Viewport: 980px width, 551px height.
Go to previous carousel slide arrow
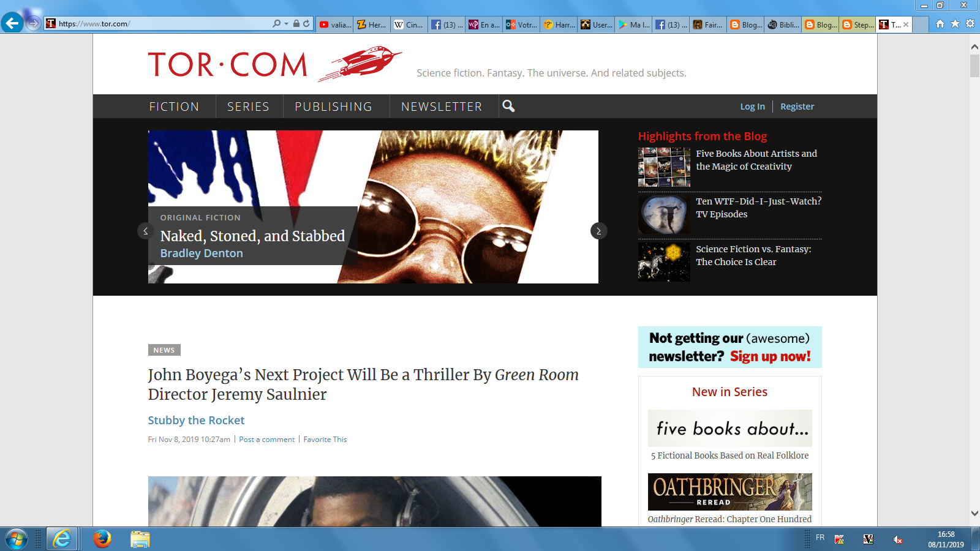(x=145, y=231)
